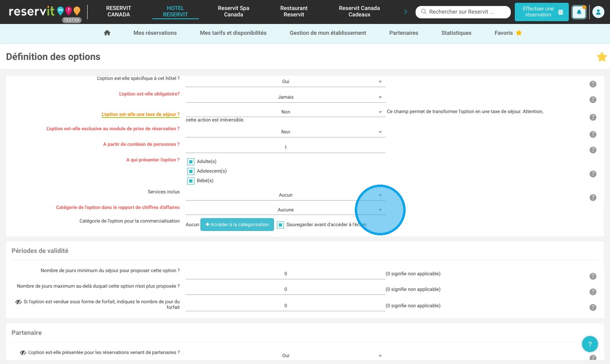
Task: Switch to Restaurant Reservit
Action: (x=294, y=11)
